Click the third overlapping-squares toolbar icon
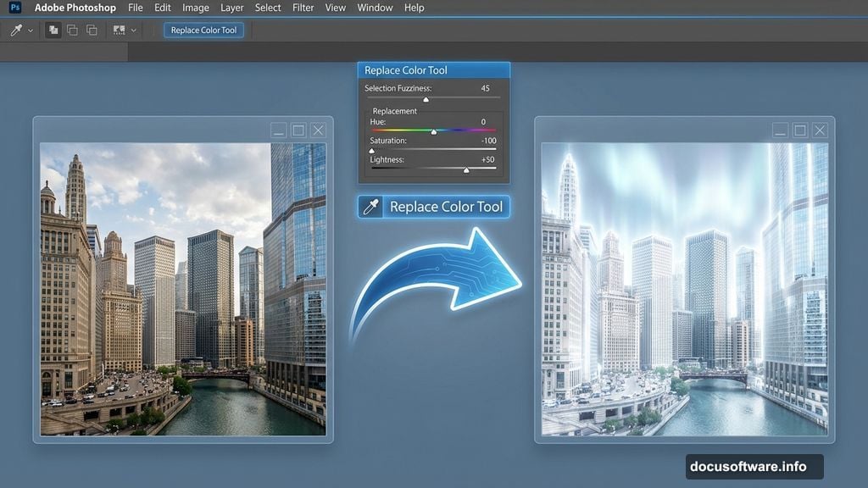Screen dimensions: 868x488 pyautogui.click(x=91, y=30)
